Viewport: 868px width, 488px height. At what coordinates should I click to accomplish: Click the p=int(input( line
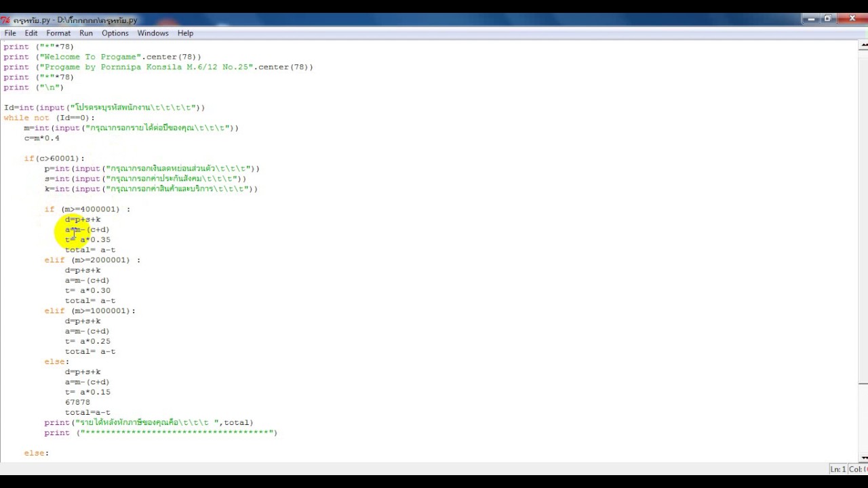point(152,169)
